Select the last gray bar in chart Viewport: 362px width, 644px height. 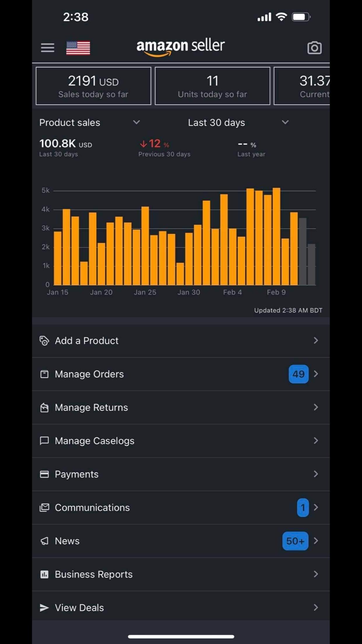pos(311,265)
